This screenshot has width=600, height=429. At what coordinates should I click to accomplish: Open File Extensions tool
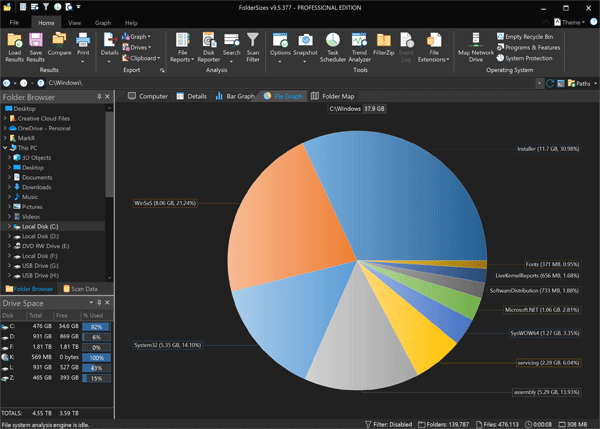point(434,47)
